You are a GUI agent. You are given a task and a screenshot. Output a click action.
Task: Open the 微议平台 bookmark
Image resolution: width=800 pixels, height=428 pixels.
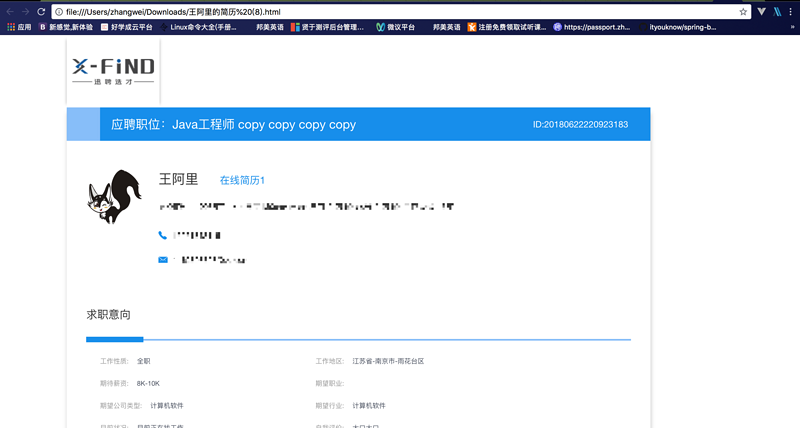[x=395, y=27]
